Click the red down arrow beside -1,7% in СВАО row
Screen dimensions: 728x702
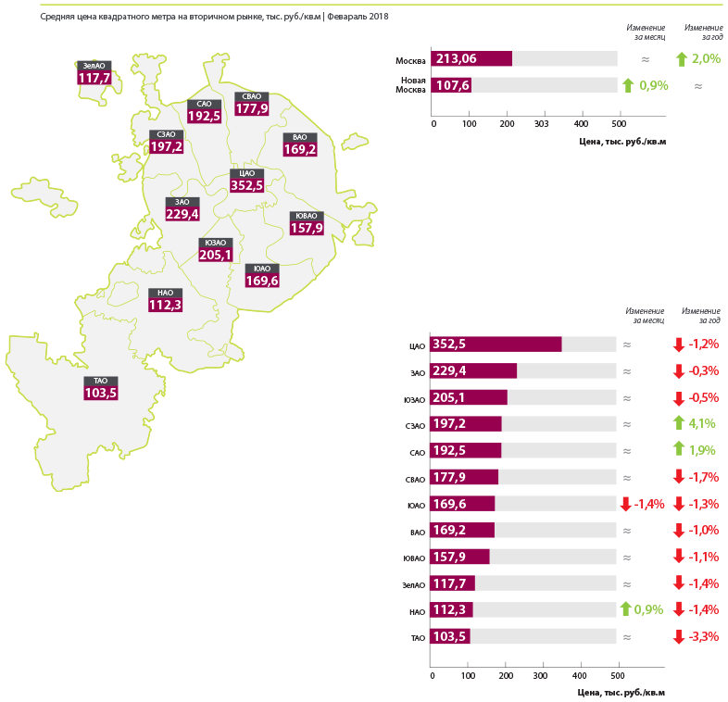tap(679, 477)
